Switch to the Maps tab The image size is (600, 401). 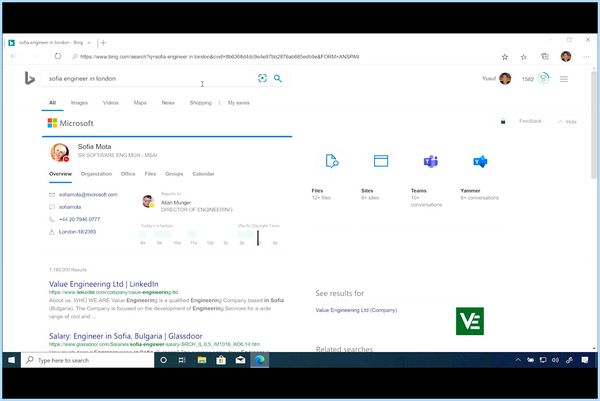(140, 103)
